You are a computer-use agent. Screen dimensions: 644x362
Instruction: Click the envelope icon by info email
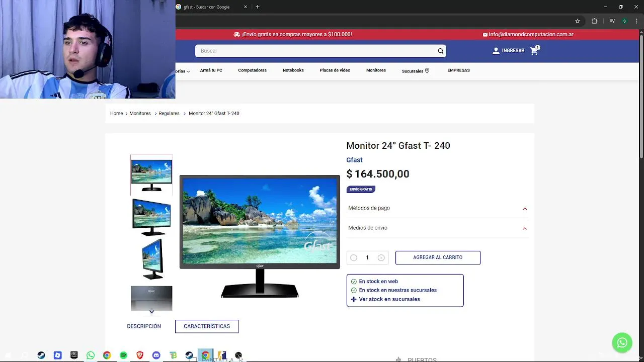click(485, 35)
